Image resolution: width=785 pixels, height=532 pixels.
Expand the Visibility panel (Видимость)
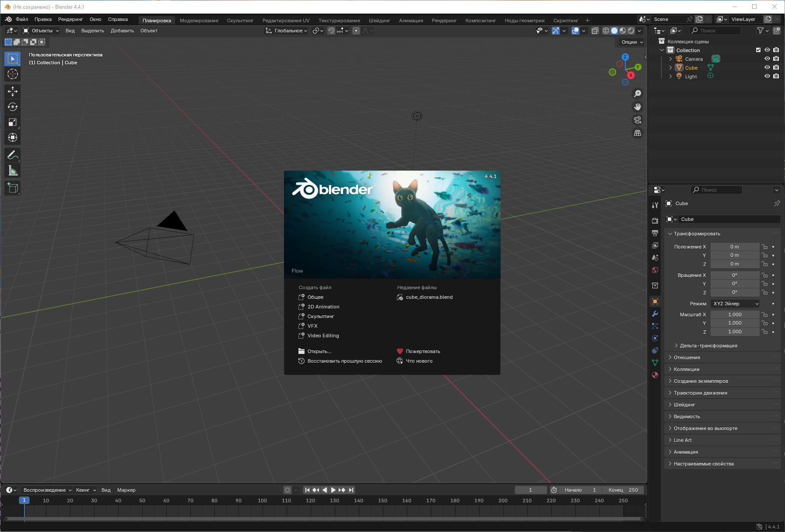click(x=687, y=416)
